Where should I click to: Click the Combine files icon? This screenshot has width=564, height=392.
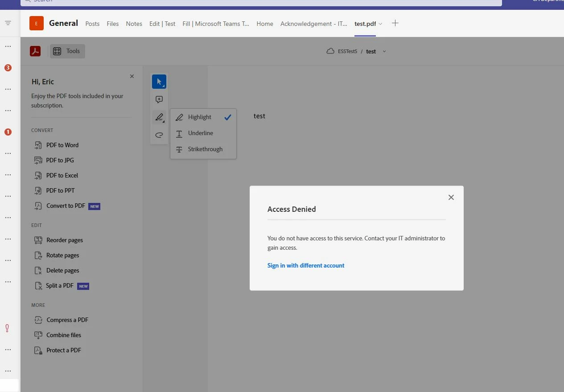click(x=38, y=335)
